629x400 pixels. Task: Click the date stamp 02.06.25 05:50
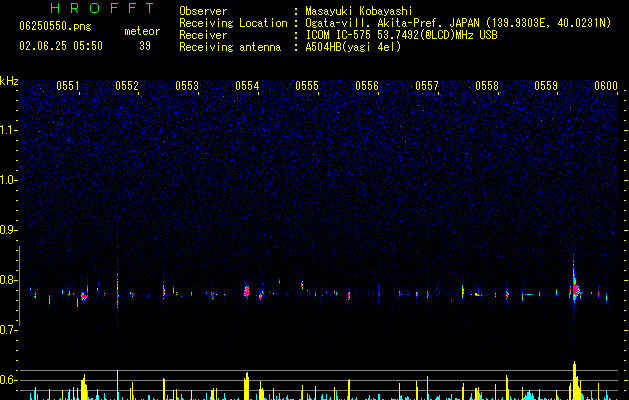pos(61,46)
